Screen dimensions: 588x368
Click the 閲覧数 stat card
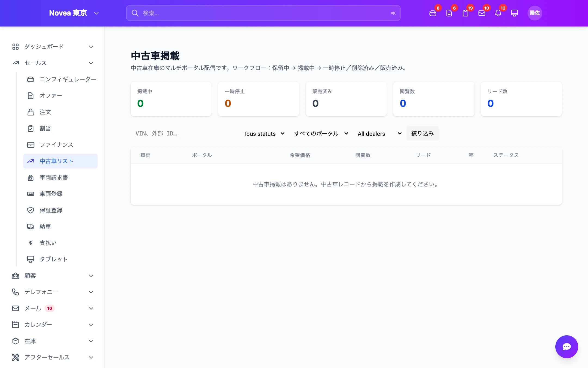[x=434, y=99]
